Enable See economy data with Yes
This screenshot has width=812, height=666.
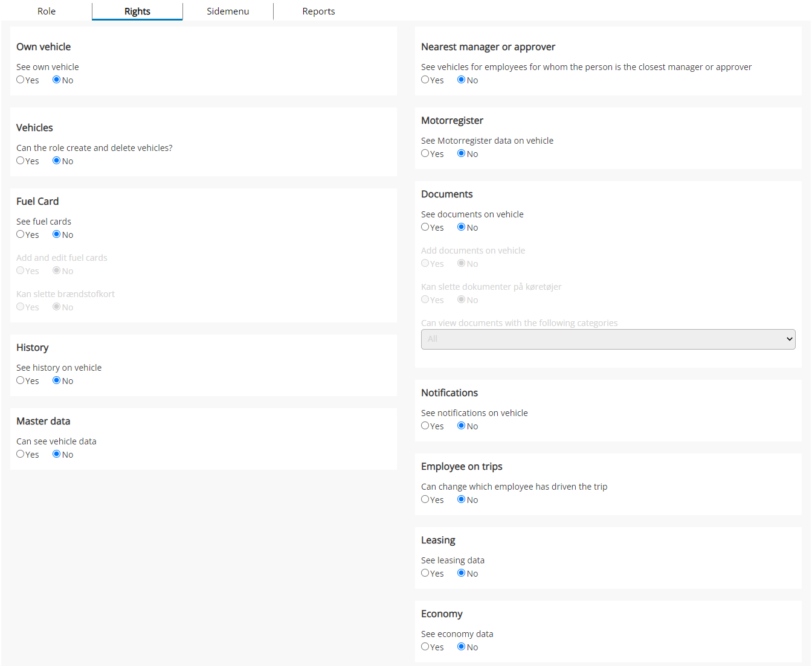(x=425, y=647)
